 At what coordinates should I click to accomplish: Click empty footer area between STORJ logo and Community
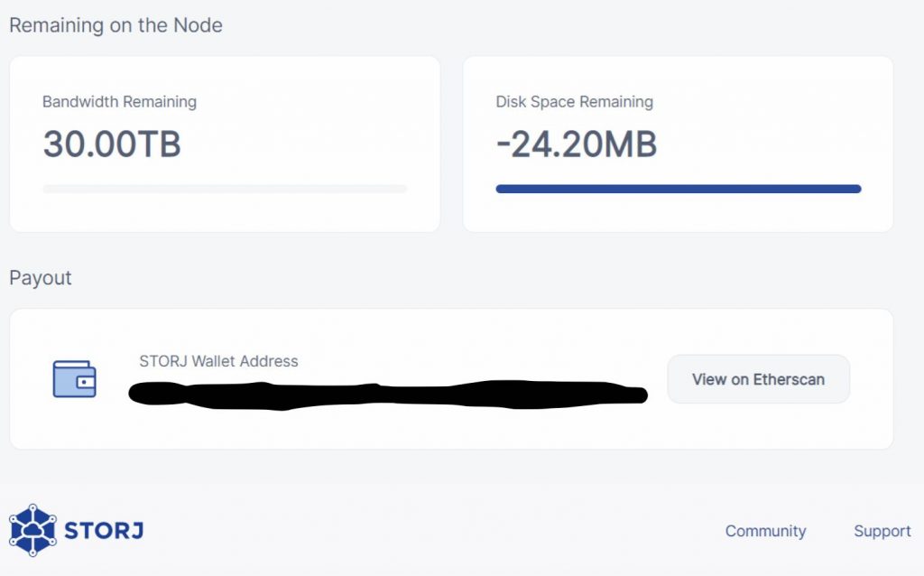pyautogui.click(x=433, y=531)
